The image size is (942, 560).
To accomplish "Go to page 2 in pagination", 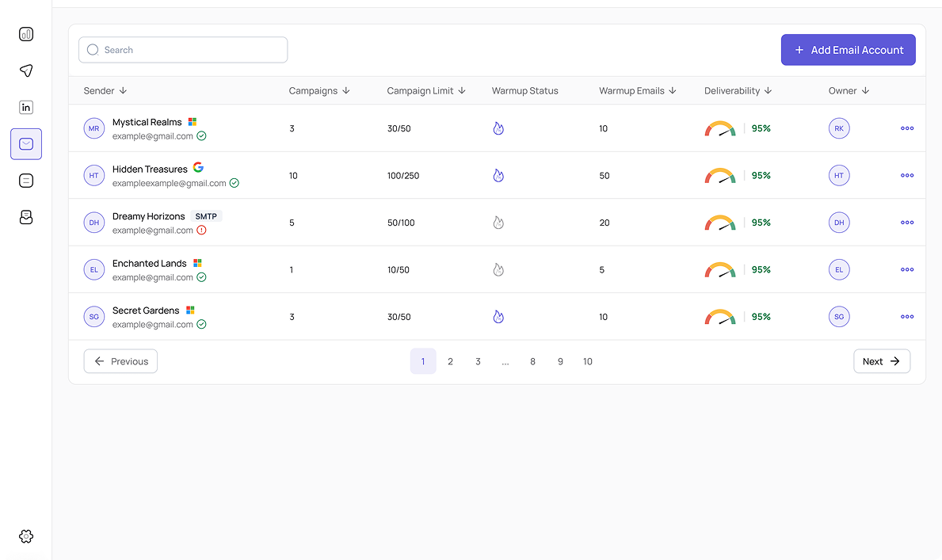I will point(450,361).
